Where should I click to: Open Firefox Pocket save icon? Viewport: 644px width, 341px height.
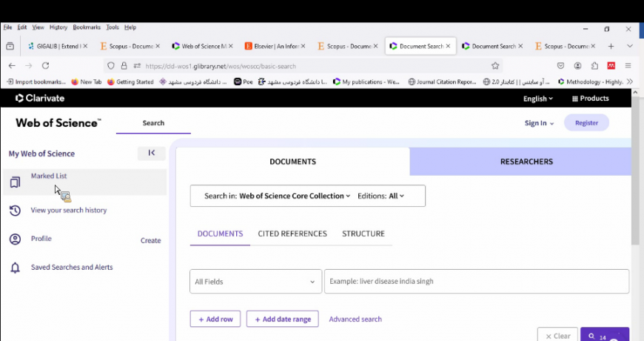[x=560, y=66]
